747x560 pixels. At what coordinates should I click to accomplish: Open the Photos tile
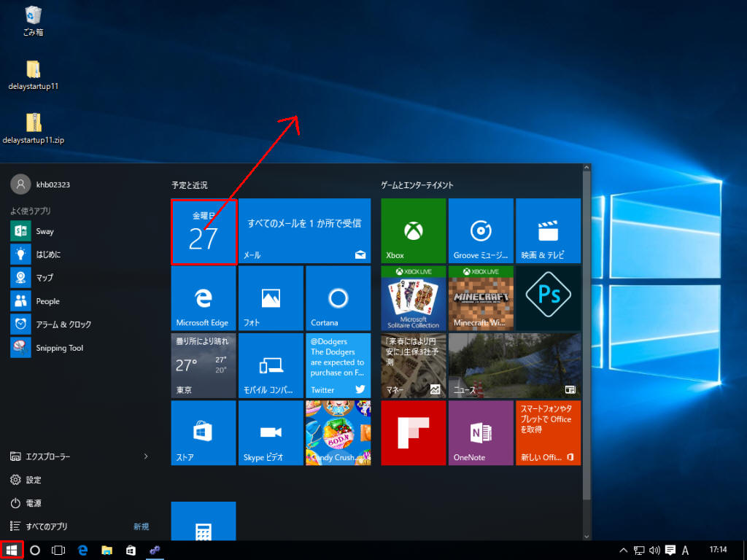coord(271,298)
